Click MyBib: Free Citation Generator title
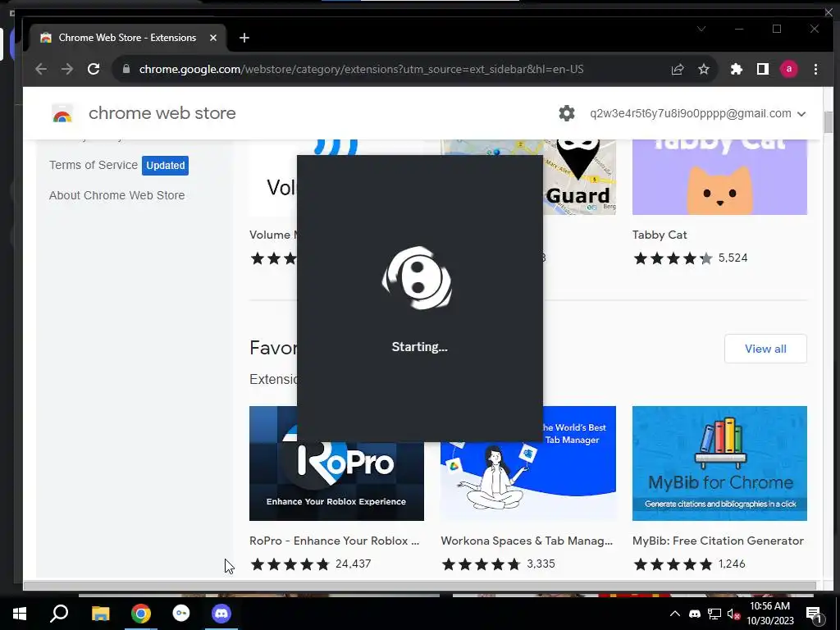840x630 pixels. (x=718, y=541)
